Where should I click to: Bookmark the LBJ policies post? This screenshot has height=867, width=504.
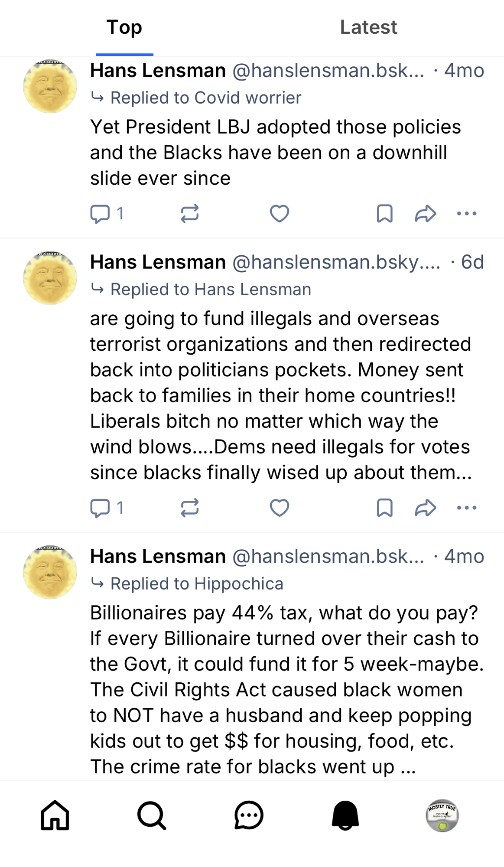(x=384, y=214)
